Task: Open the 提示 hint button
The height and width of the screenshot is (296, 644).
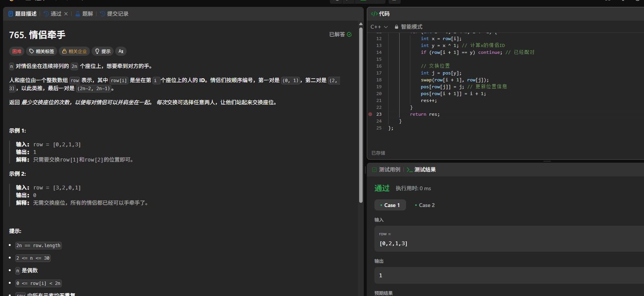Action: (103, 51)
